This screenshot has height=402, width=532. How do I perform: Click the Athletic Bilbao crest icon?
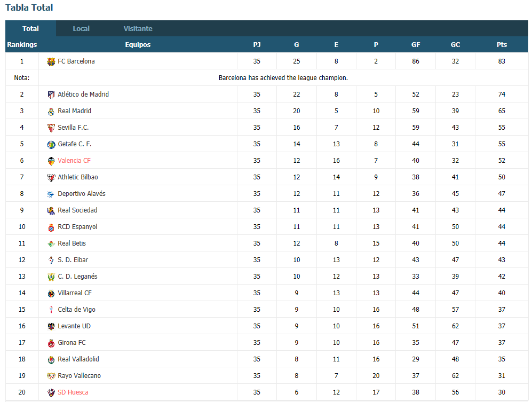(51, 177)
